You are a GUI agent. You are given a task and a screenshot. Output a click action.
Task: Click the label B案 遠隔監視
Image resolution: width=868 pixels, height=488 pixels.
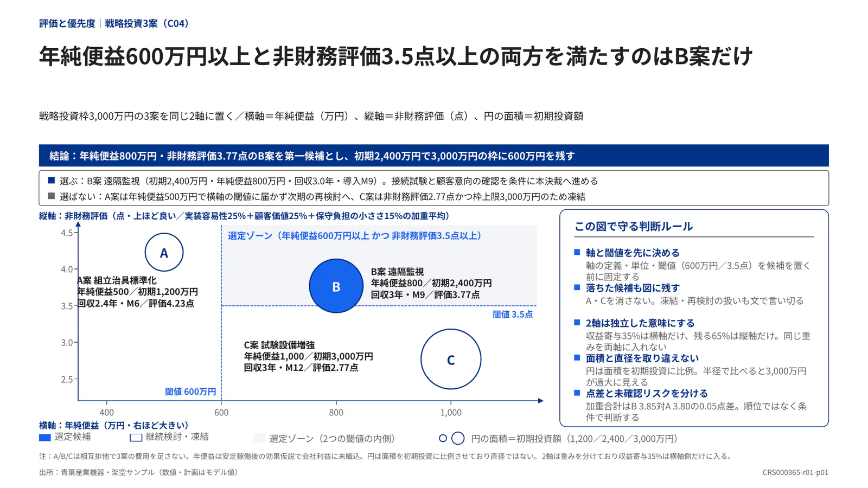pos(397,272)
